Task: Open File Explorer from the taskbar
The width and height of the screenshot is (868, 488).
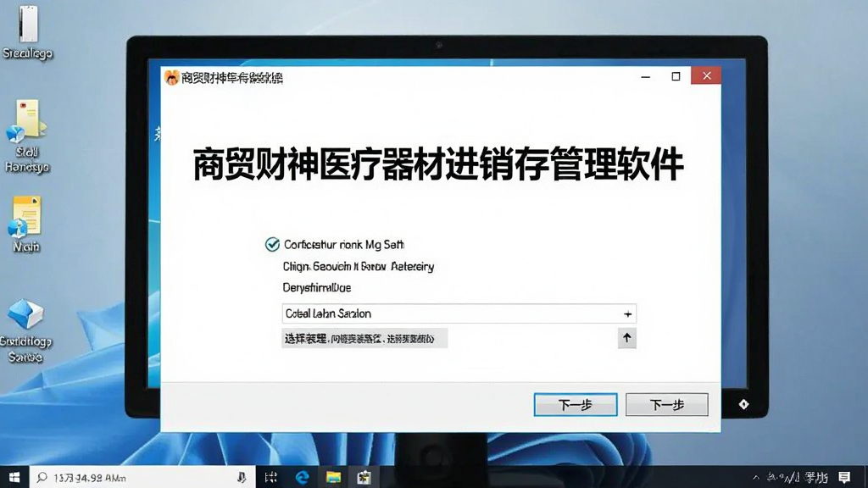Action: (x=333, y=477)
